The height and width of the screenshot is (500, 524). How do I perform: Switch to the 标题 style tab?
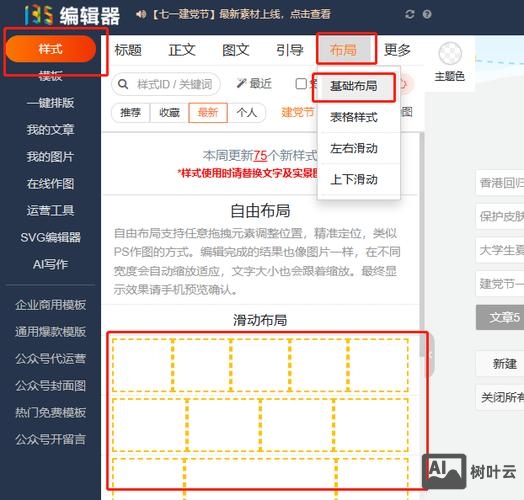[128, 50]
